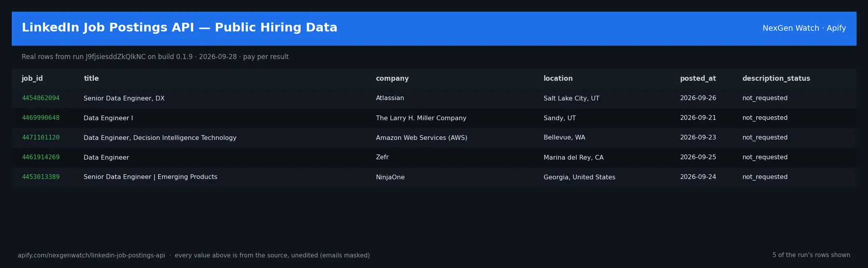Screen dimensions: 868x268
Task: Click '5 of the run's rows shown' note
Action: 811,255
